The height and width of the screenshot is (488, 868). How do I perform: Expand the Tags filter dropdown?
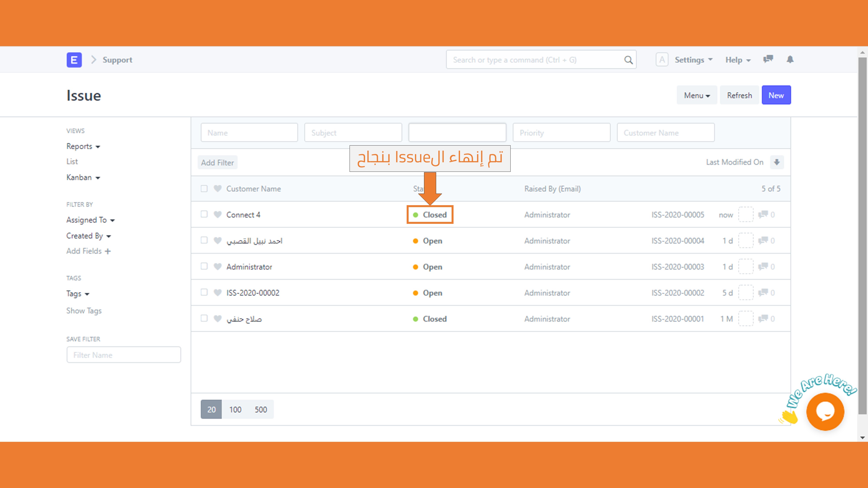tap(78, 294)
